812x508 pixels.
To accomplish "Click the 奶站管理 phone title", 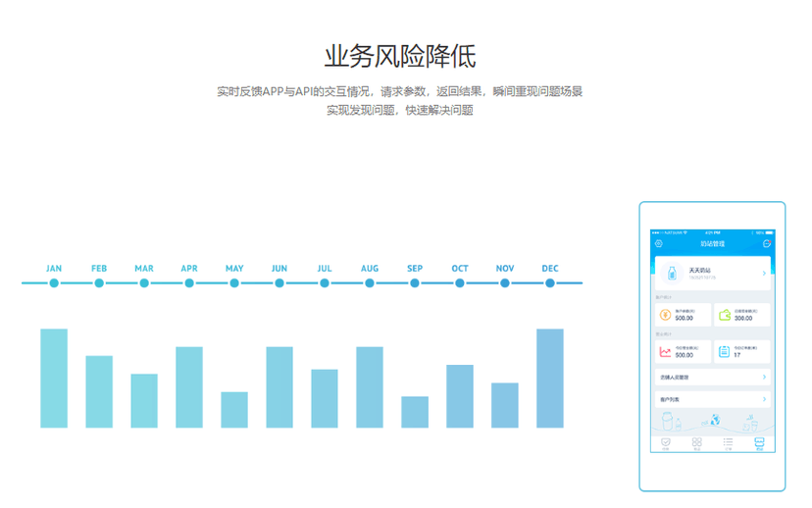I will pyautogui.click(x=713, y=243).
